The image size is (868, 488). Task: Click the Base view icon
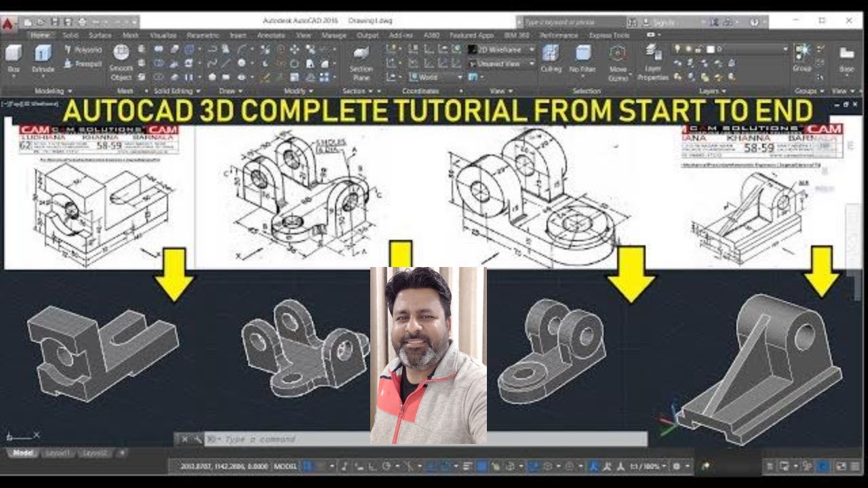click(846, 59)
